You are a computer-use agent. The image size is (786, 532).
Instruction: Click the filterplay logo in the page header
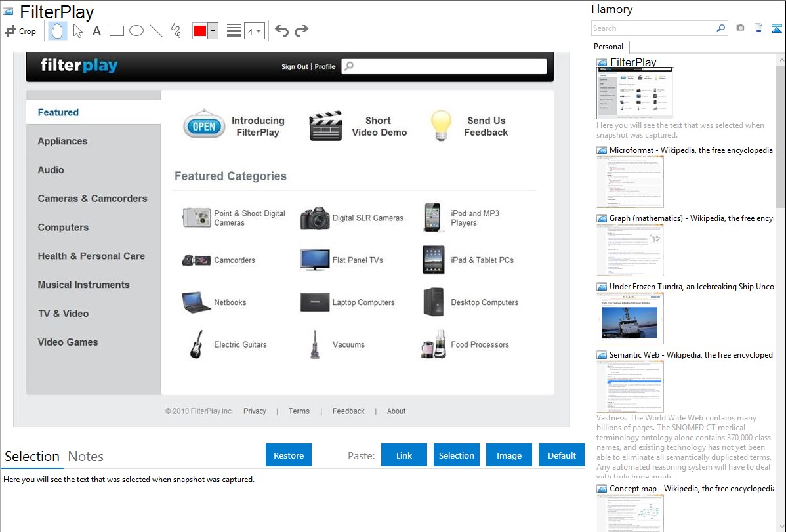click(79, 66)
